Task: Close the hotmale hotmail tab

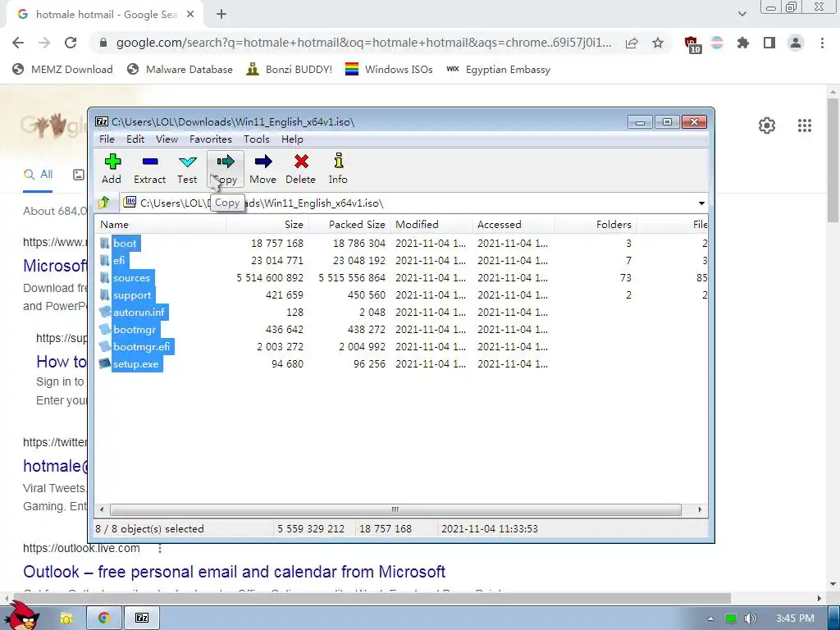Action: (190, 15)
